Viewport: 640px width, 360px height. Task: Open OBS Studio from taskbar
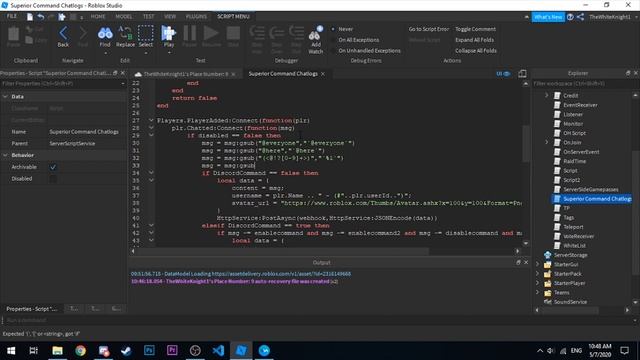click(195, 351)
